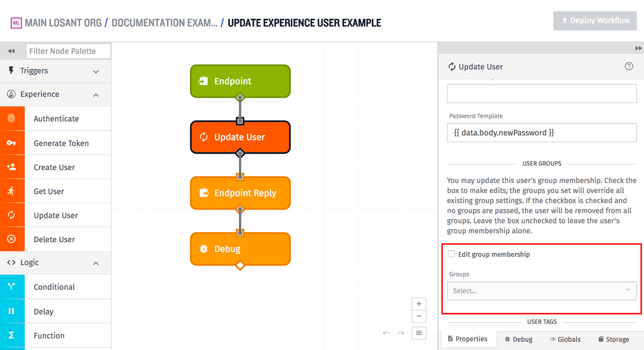Collapse the node palette with the double-arrow icon
The image size is (644, 350).
pos(11,51)
